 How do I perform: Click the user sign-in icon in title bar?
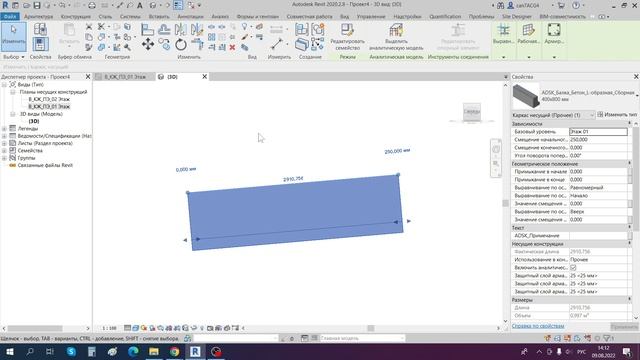pos(511,5)
